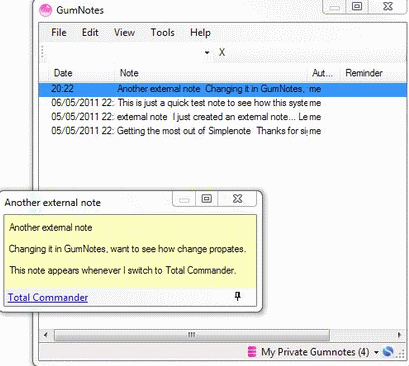Open the File menu
The image size is (409, 366).
pos(59,33)
